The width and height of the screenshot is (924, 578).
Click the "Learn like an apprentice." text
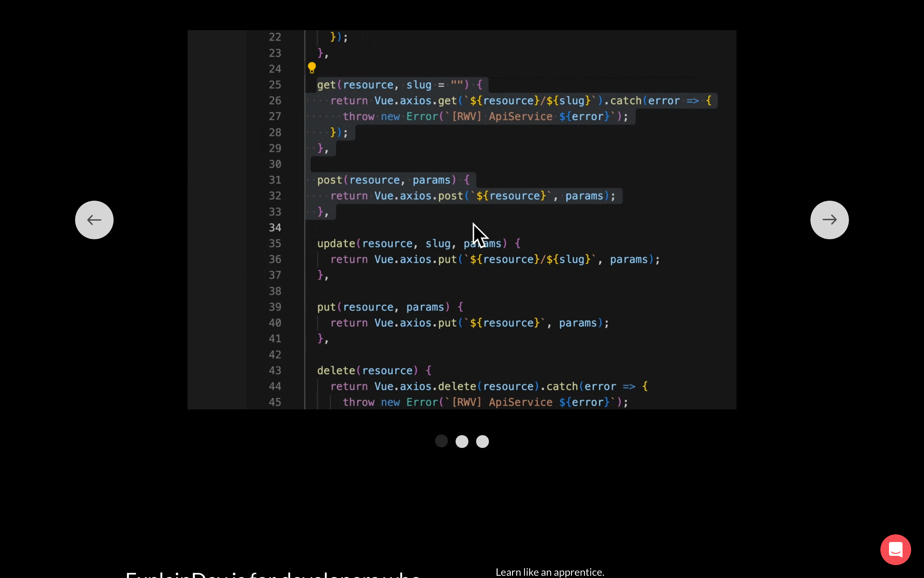pyautogui.click(x=550, y=572)
